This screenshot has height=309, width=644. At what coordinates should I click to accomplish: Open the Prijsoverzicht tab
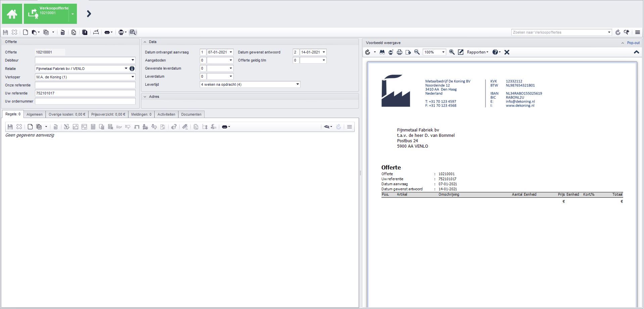coord(108,114)
